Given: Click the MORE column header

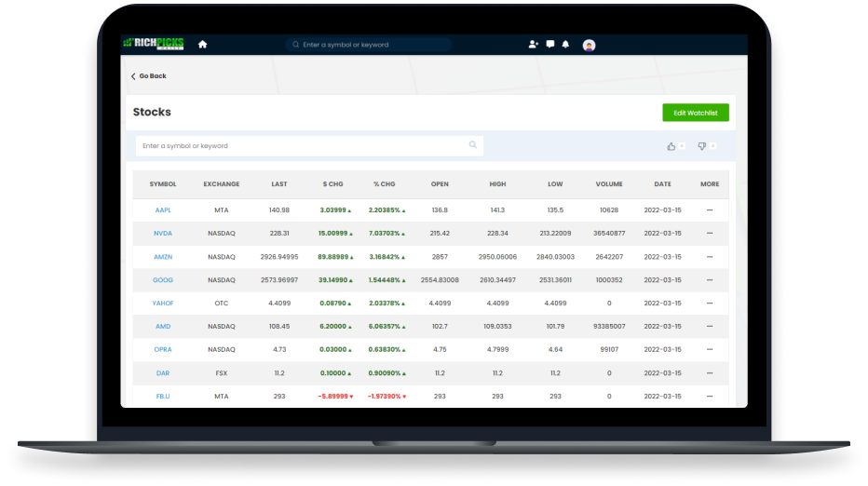Looking at the screenshot, I should (x=710, y=184).
